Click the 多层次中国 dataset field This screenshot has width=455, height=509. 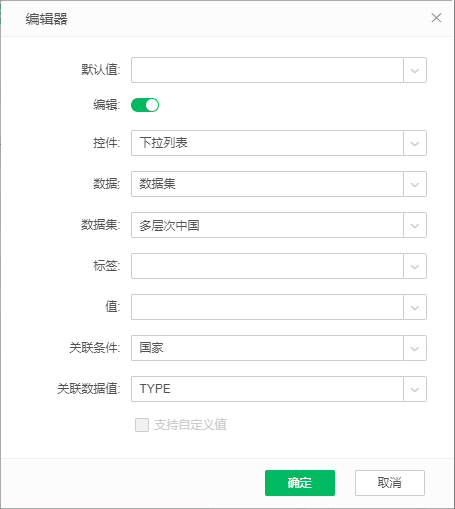tap(267, 225)
